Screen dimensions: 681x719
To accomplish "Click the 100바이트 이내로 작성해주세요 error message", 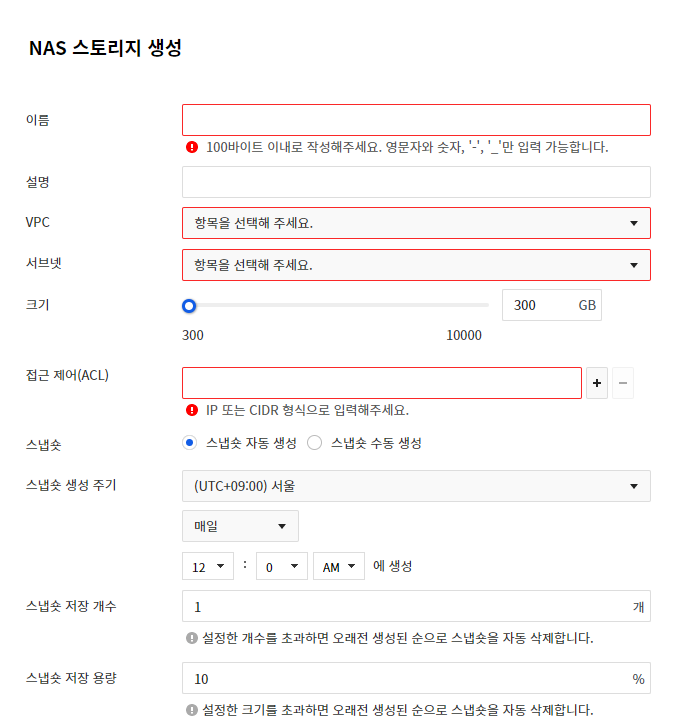I will coord(407,147).
